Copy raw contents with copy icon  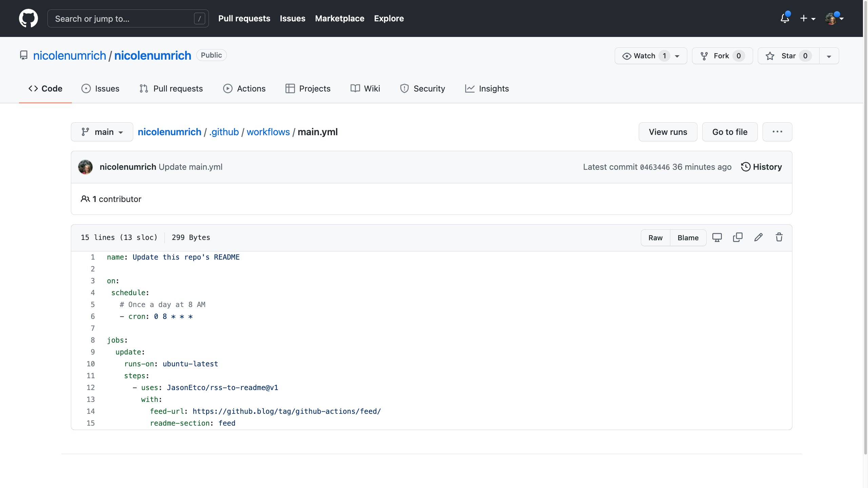[737, 237]
